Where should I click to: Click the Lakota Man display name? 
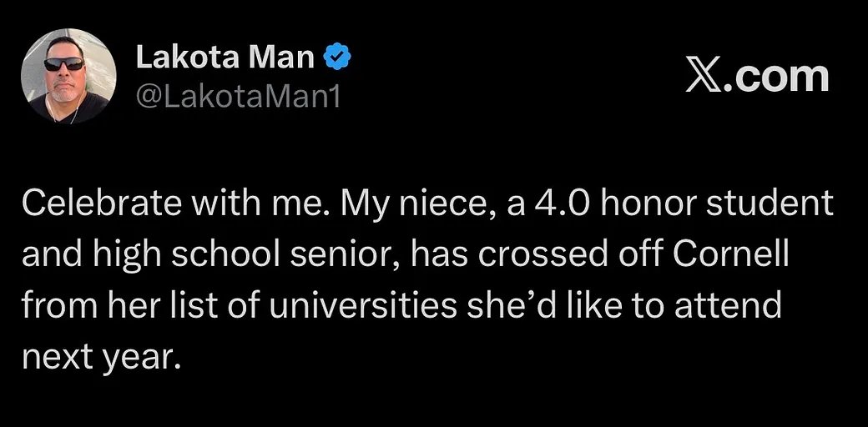225,58
